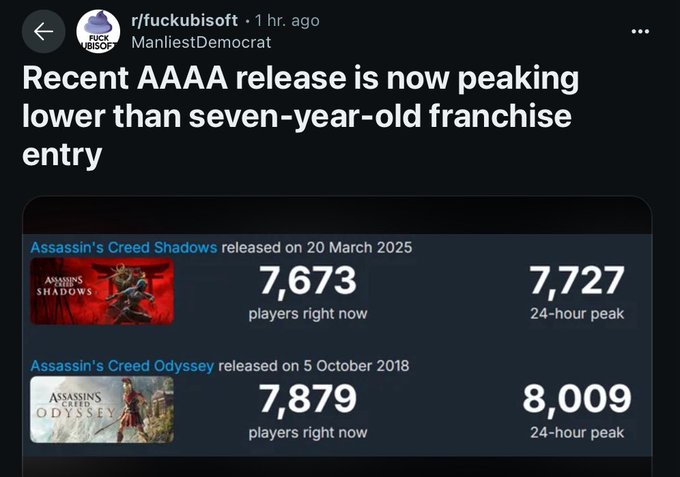Open the ManliestDemocrat user profile
680x477 pixels.
coord(201,42)
